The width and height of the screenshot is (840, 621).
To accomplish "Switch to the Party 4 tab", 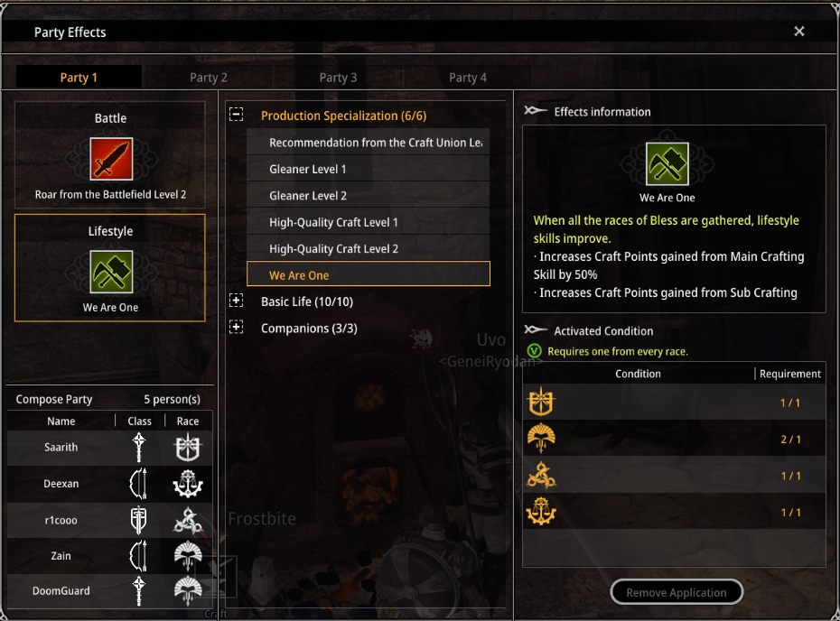I will pos(468,78).
